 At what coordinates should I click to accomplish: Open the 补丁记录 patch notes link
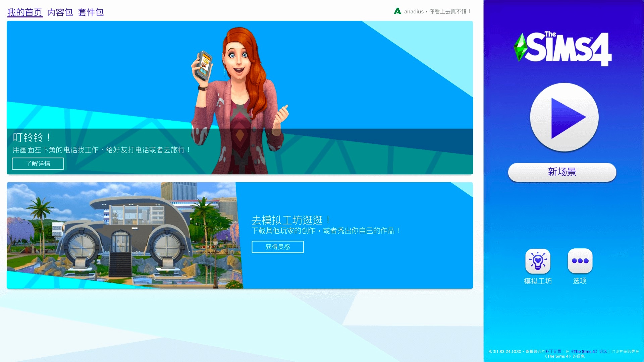click(x=553, y=352)
